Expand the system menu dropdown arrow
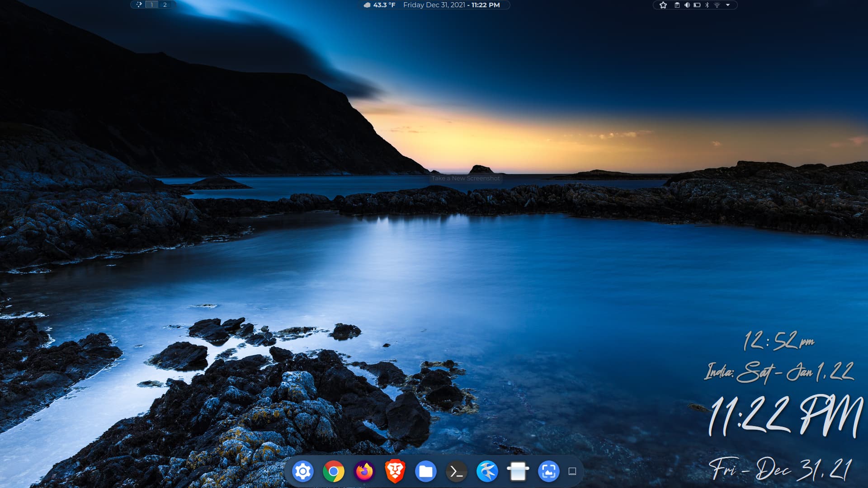The height and width of the screenshot is (488, 868). point(728,5)
